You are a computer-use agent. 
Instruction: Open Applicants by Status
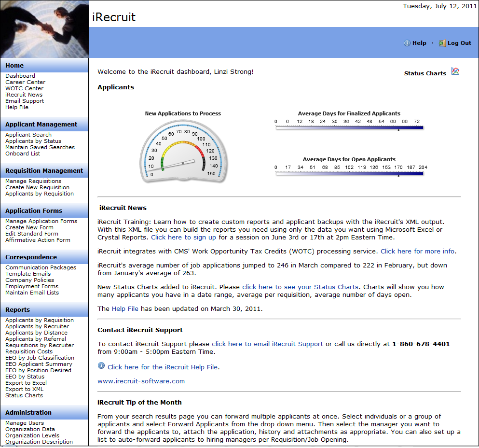point(33,141)
